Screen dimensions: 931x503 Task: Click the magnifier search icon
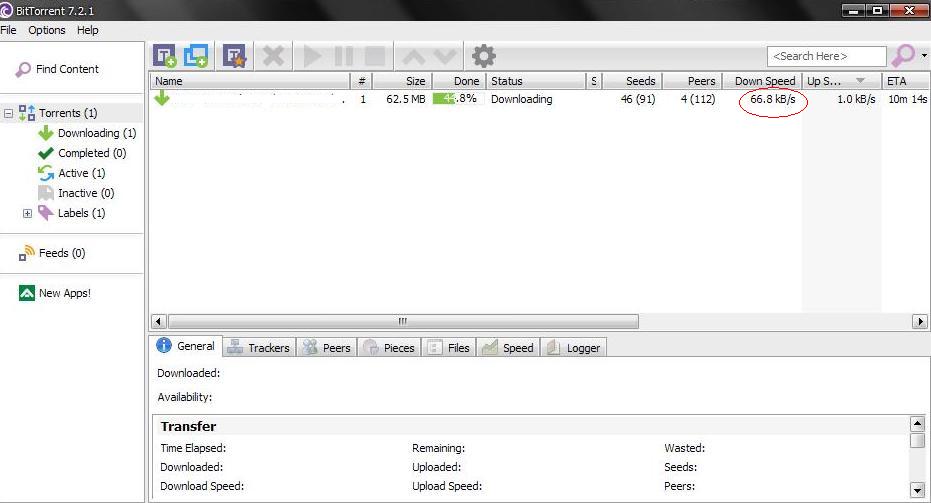(903, 56)
